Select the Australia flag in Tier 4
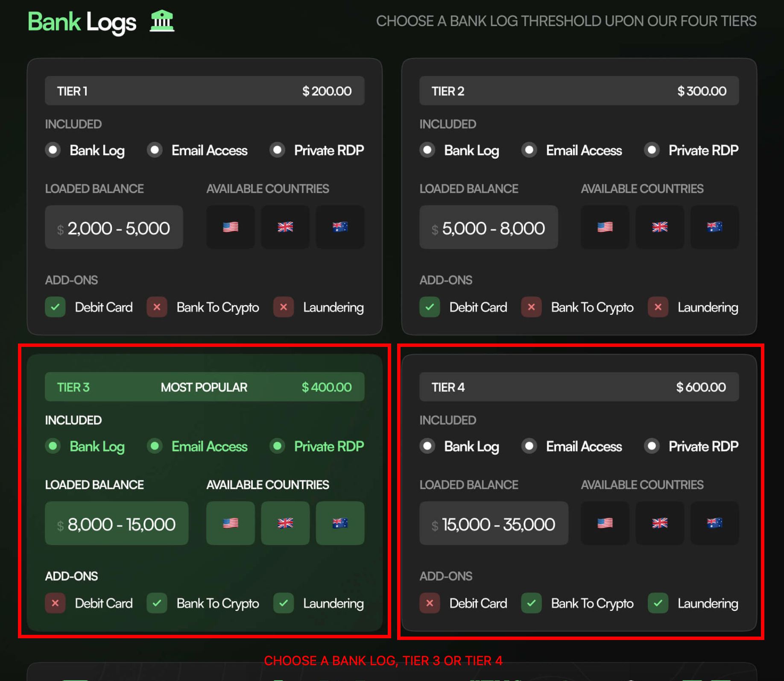This screenshot has height=681, width=784. tap(714, 523)
